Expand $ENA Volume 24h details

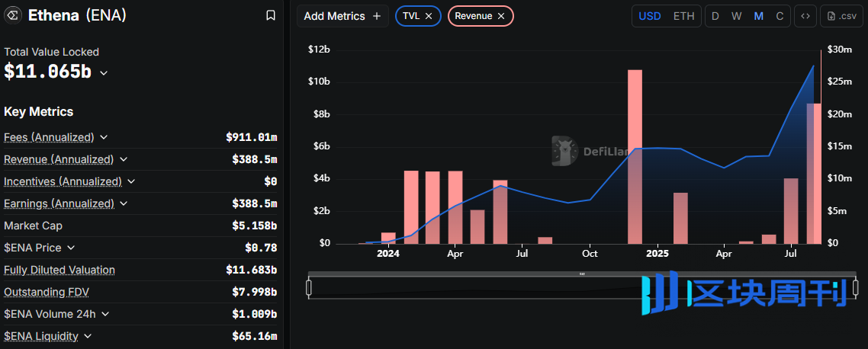(x=105, y=314)
